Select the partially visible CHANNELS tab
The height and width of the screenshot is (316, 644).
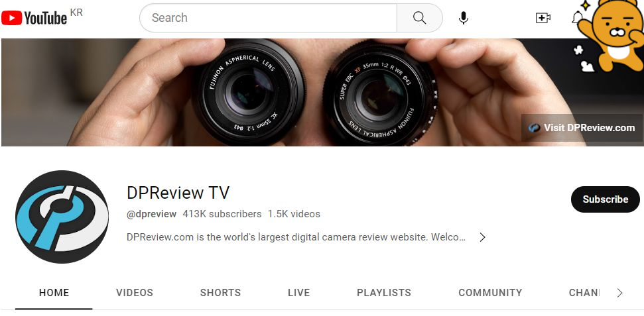[x=584, y=293]
